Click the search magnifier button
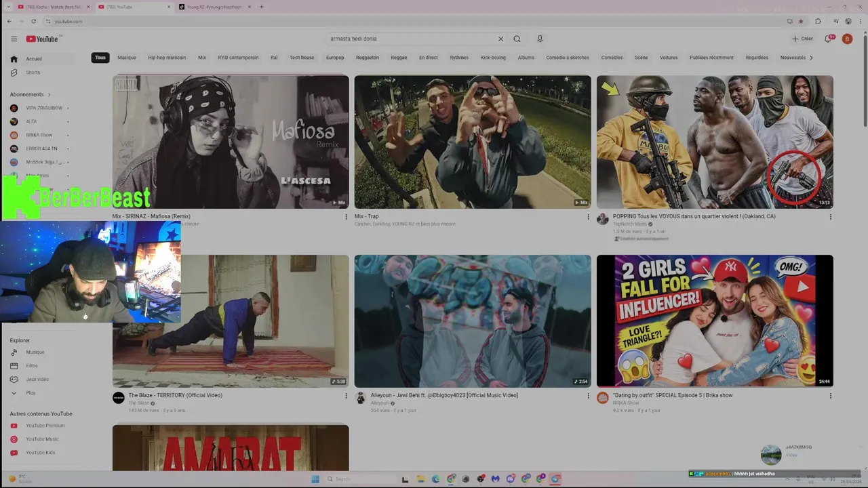This screenshot has height=488, width=868. [517, 39]
